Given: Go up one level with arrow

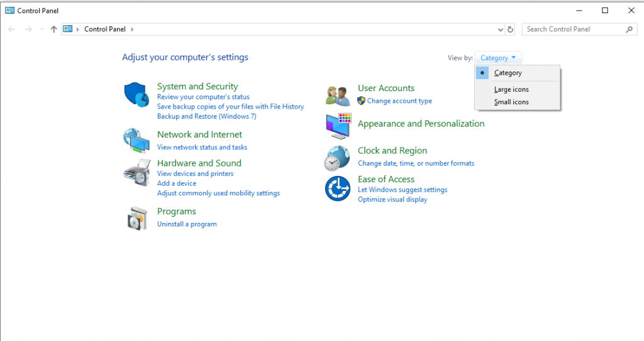Looking at the screenshot, I should (x=53, y=29).
